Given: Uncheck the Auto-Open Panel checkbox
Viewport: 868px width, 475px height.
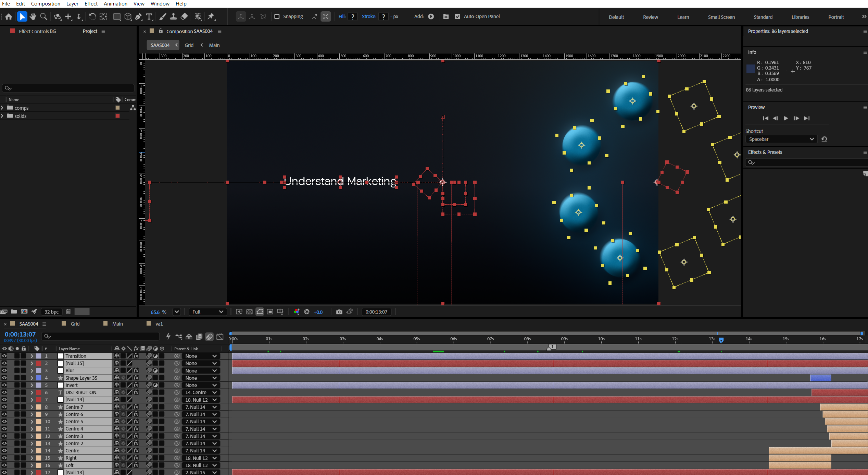Looking at the screenshot, I should tap(457, 16).
